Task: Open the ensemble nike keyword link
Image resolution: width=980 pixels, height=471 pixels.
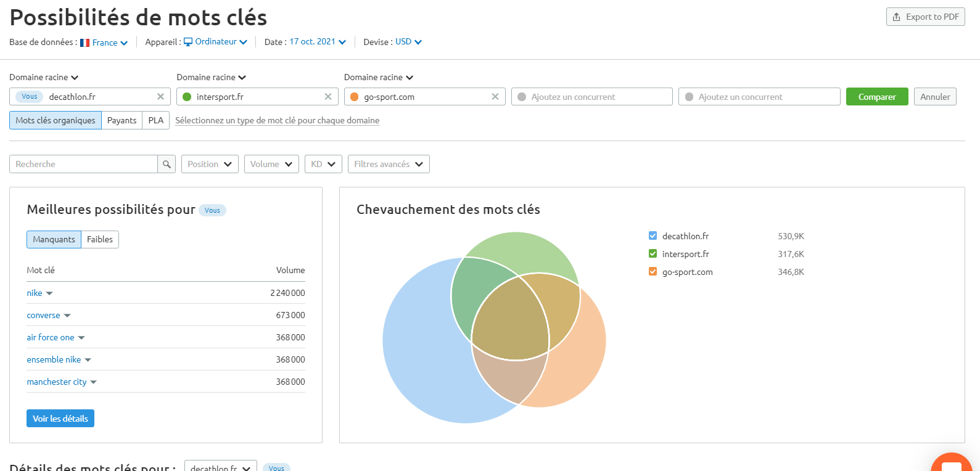Action: (54, 359)
